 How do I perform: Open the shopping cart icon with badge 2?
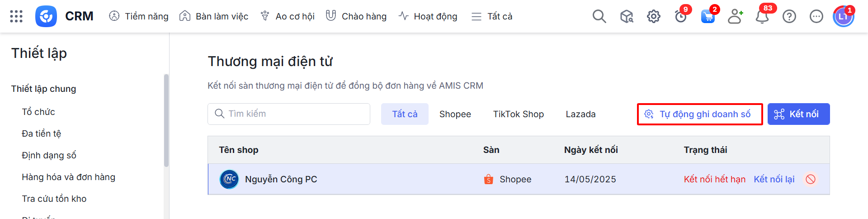point(708,17)
